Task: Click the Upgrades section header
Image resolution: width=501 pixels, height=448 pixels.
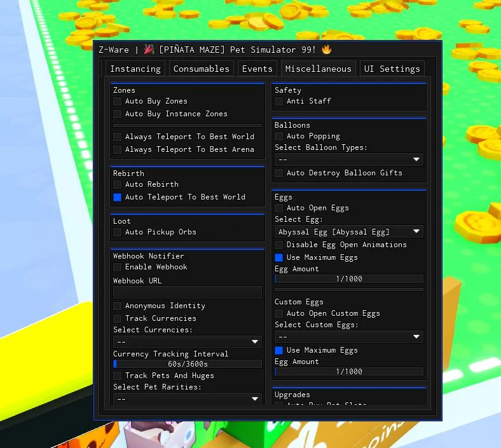Action: click(292, 395)
